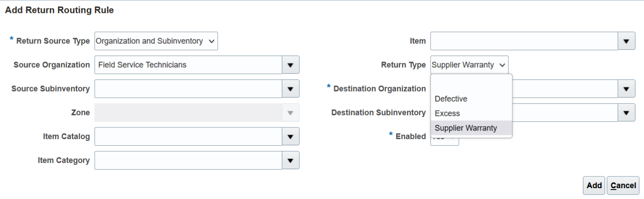Collapse the Return Type dropdown
The image size is (644, 199).
(469, 65)
